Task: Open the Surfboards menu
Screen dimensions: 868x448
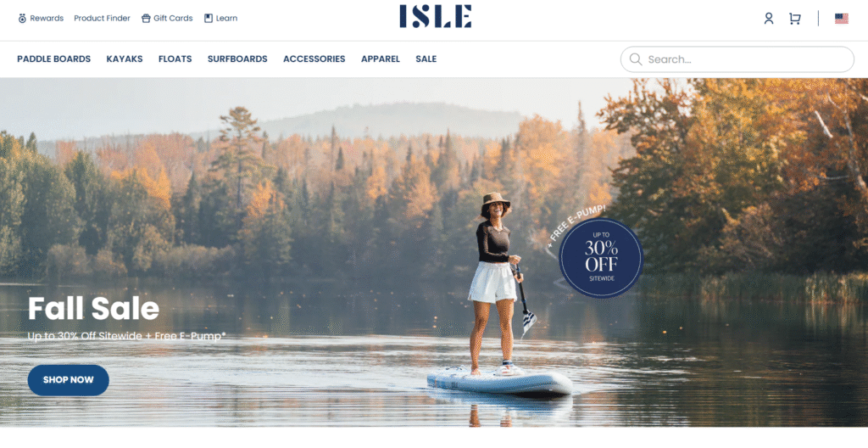Action: click(x=237, y=59)
